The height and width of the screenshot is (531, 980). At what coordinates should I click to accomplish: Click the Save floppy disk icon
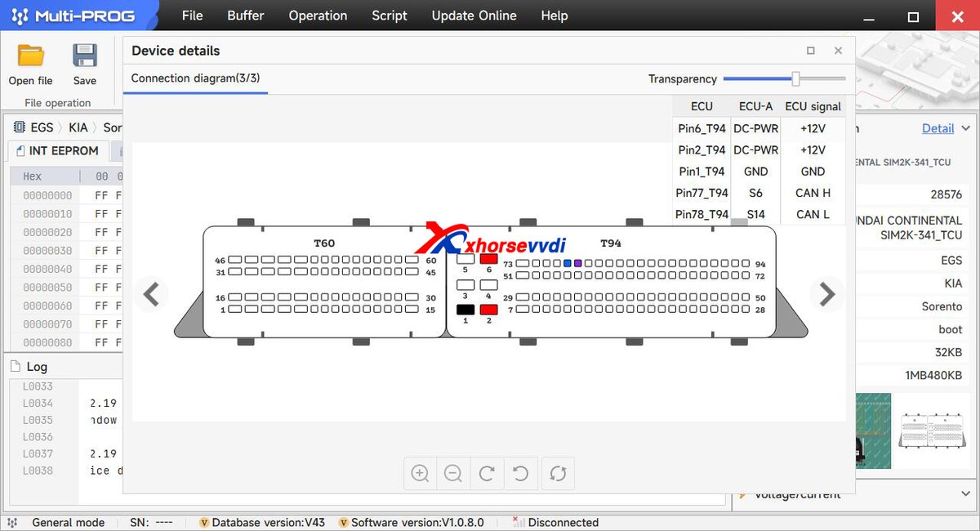(x=85, y=55)
